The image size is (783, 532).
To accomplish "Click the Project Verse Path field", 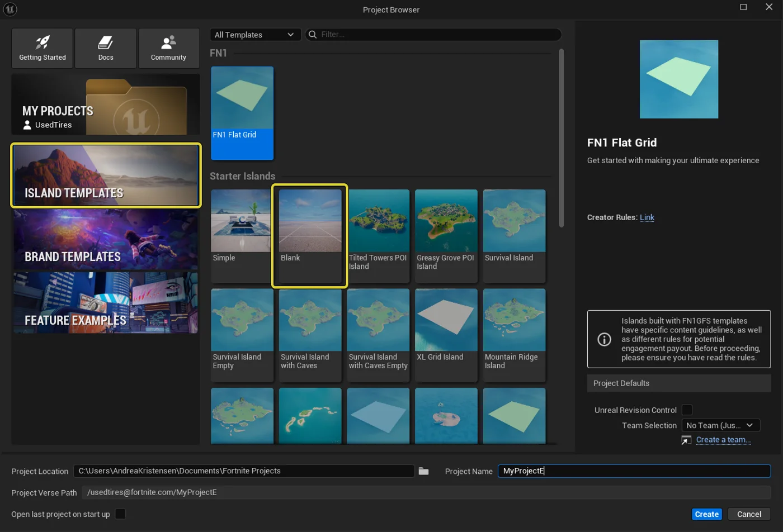I will tap(426, 492).
